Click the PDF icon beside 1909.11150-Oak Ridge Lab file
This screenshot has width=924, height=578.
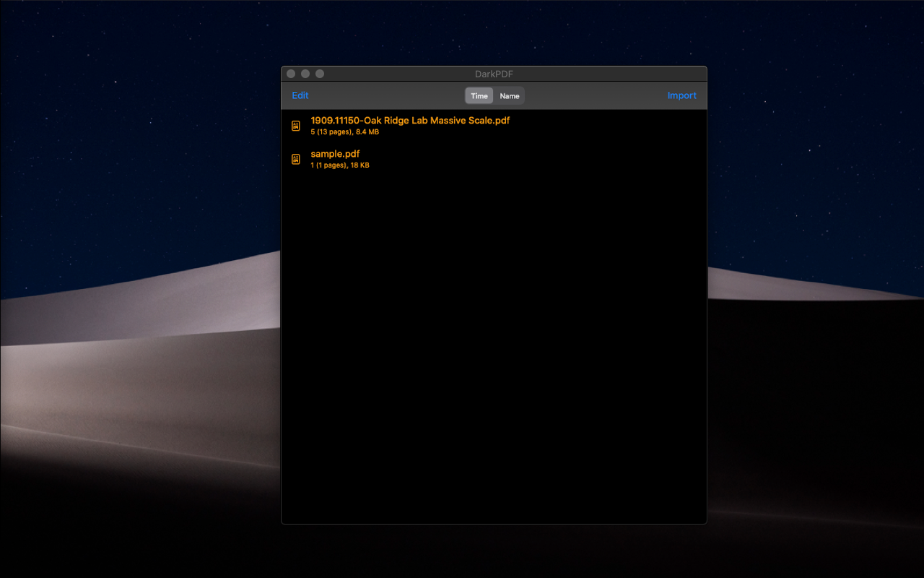click(x=295, y=126)
